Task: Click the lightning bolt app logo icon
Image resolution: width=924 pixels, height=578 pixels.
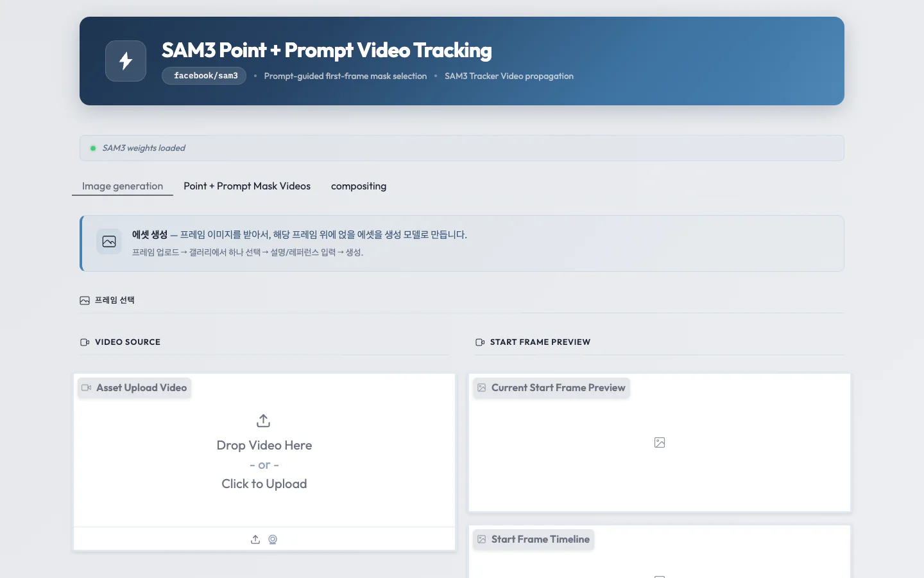Action: coord(126,61)
